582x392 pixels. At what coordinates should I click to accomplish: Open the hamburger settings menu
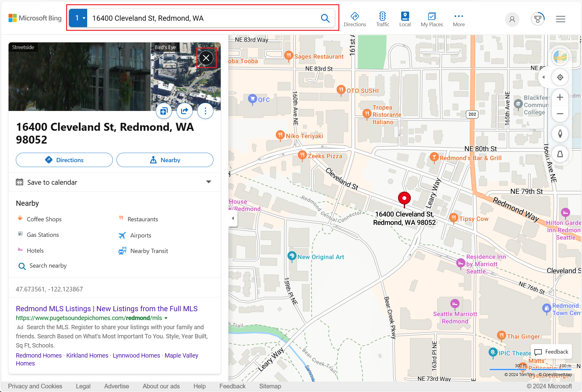561,19
